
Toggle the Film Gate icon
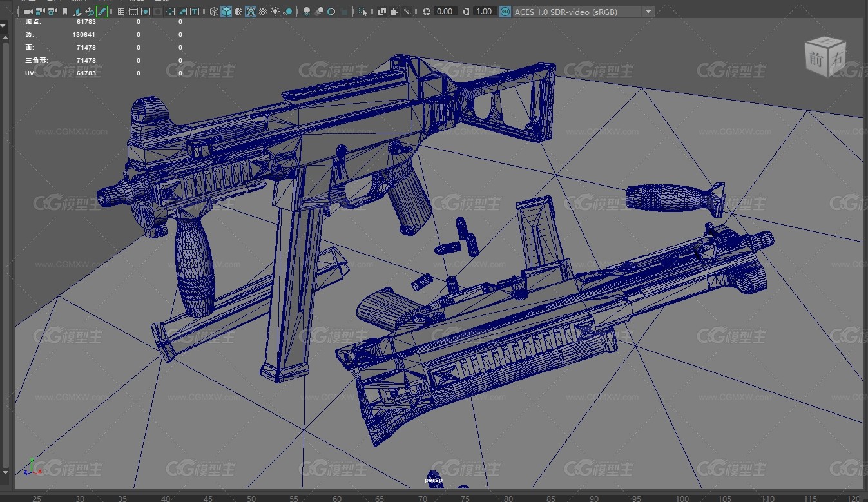coord(133,12)
